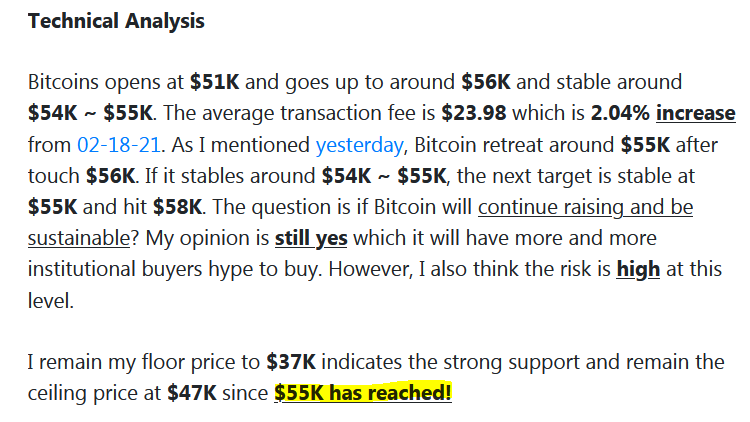Click the bold '$23.98' transaction fee
This screenshot has width=750, height=422.
click(x=474, y=113)
